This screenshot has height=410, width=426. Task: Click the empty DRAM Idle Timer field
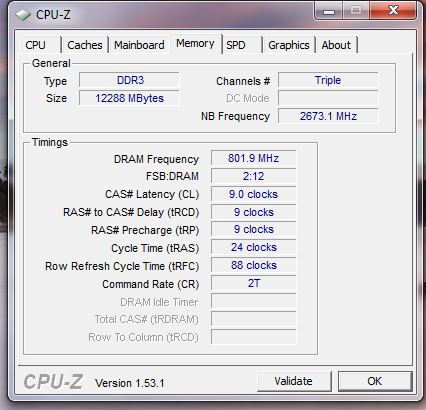253,301
